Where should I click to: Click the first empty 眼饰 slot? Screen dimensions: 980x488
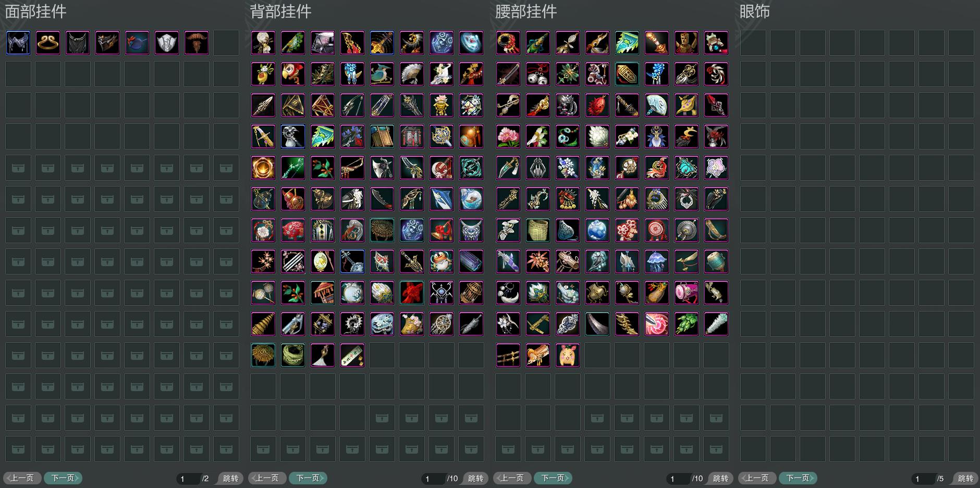pyautogui.click(x=753, y=43)
